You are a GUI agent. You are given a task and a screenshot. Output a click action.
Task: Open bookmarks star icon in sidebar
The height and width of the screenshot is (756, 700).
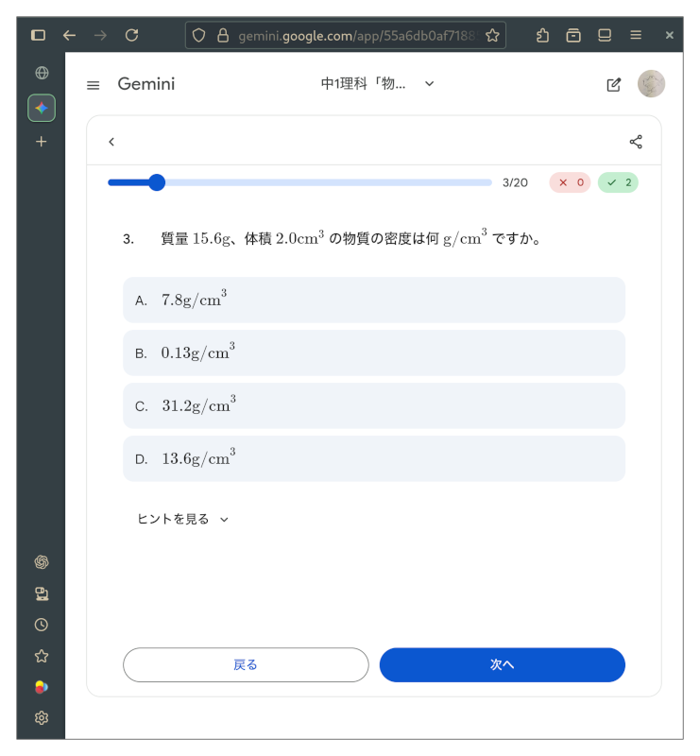(x=42, y=656)
